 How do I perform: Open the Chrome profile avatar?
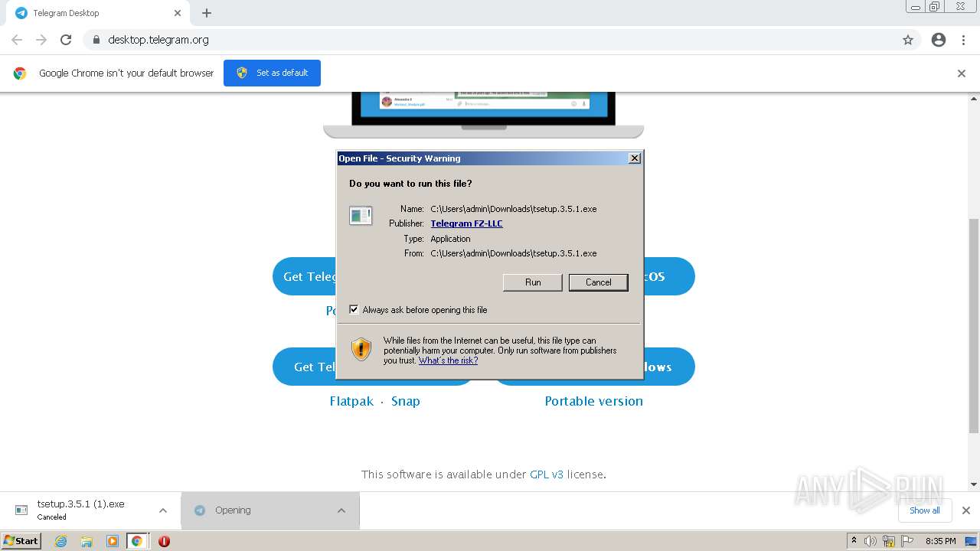click(x=939, y=40)
